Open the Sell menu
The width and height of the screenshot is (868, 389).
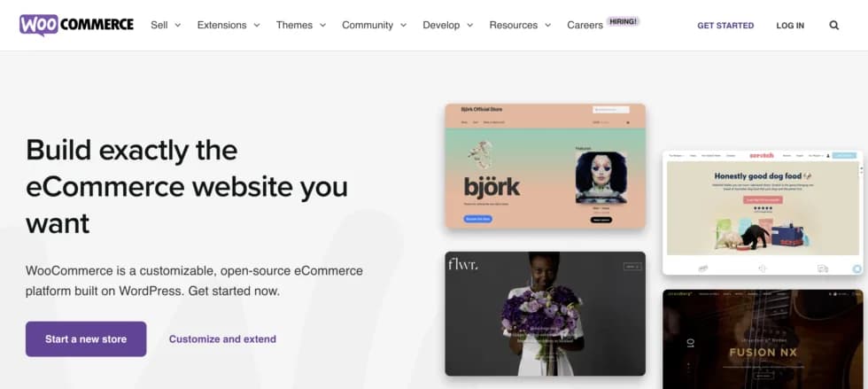[159, 25]
